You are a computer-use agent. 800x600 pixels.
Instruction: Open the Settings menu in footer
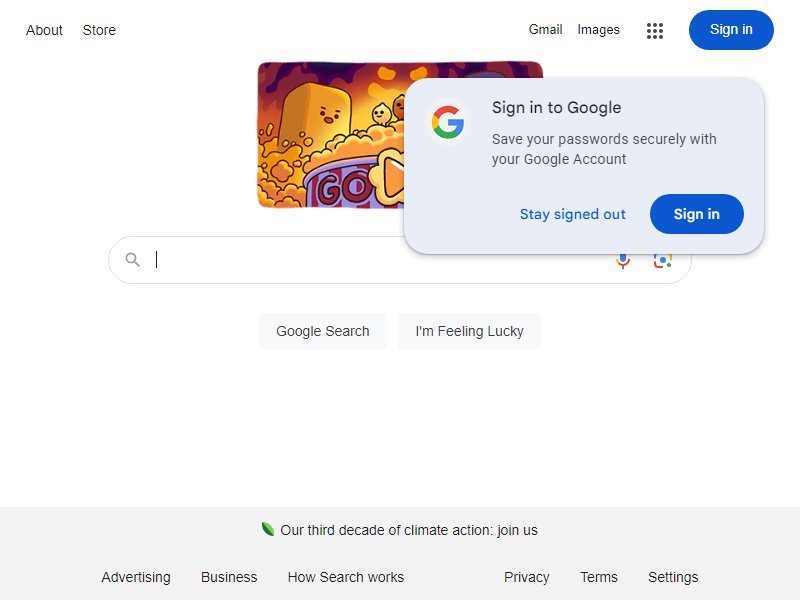[x=673, y=577]
